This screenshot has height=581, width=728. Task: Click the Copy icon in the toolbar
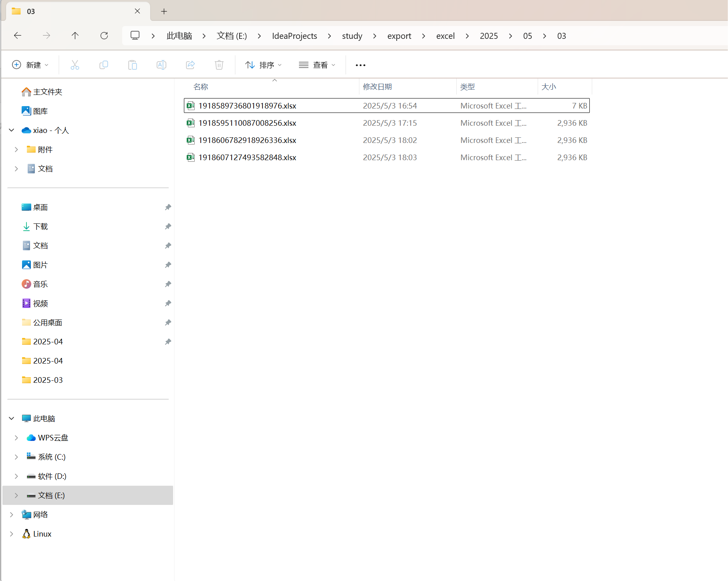[x=104, y=64]
